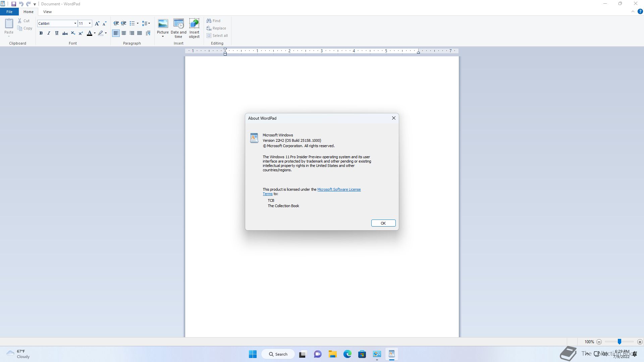
Task: Expand the Picture dropdown arrow
Action: point(163,37)
